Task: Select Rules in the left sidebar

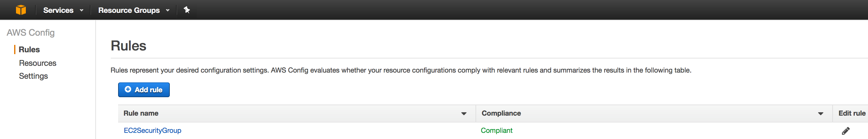Action: coord(29,50)
